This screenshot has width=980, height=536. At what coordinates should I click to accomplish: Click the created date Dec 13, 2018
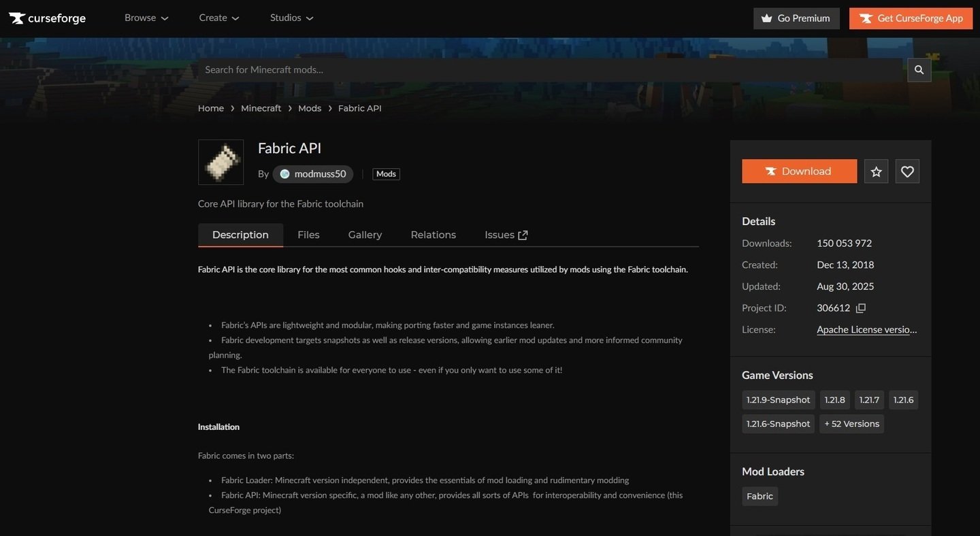point(845,265)
